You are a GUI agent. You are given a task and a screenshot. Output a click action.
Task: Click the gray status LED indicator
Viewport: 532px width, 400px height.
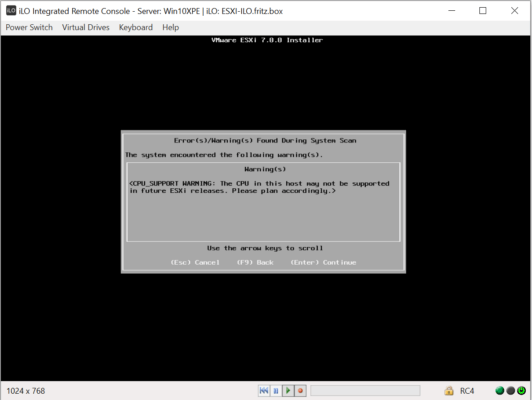(510, 391)
